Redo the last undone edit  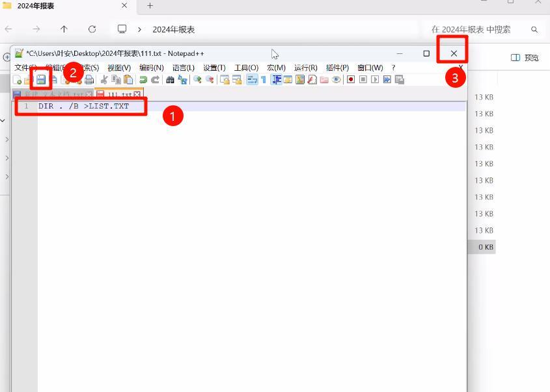[155, 80]
